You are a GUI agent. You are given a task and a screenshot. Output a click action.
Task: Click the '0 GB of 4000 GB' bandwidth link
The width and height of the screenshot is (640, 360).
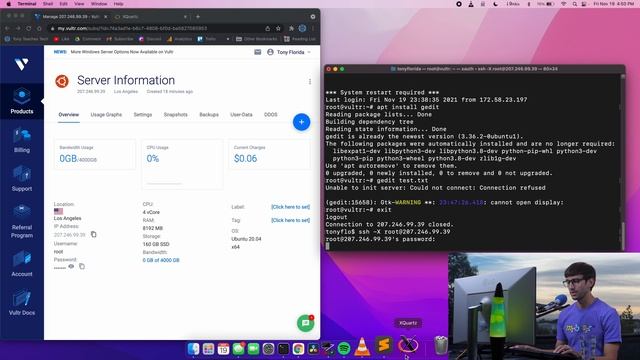point(161,260)
